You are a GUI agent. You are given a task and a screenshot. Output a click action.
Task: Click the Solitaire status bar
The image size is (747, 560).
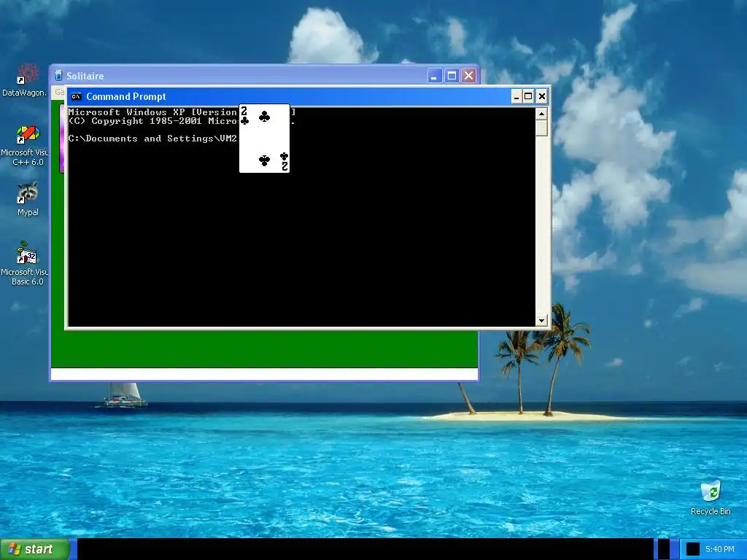(x=264, y=374)
